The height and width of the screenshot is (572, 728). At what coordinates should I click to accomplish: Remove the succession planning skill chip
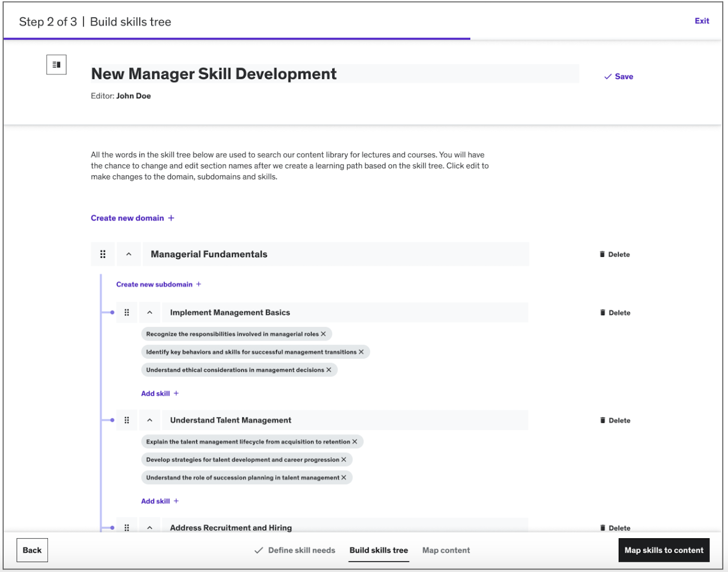344,477
